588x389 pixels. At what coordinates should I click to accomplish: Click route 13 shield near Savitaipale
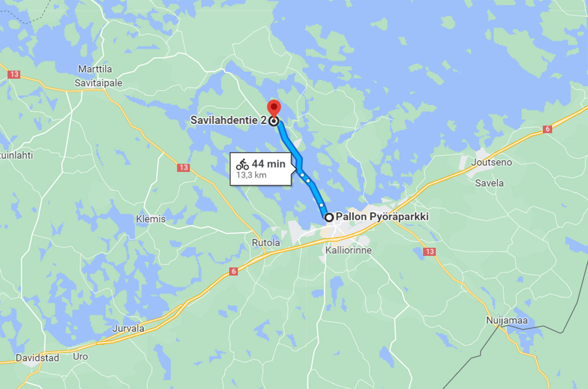coord(14,74)
